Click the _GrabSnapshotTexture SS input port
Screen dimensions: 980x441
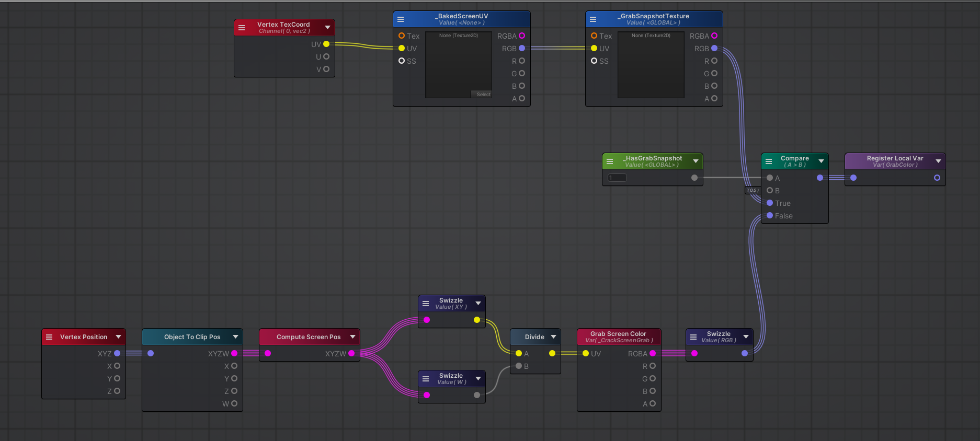tap(594, 61)
